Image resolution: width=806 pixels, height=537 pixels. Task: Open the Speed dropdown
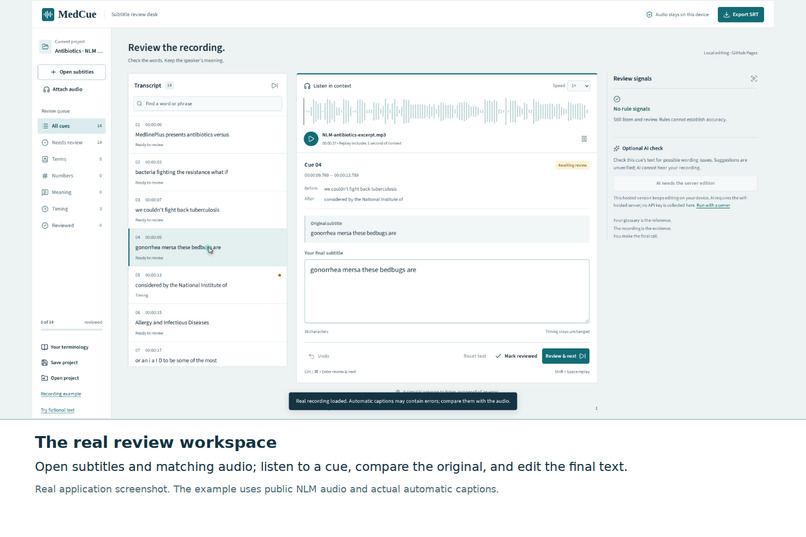pyautogui.click(x=579, y=86)
